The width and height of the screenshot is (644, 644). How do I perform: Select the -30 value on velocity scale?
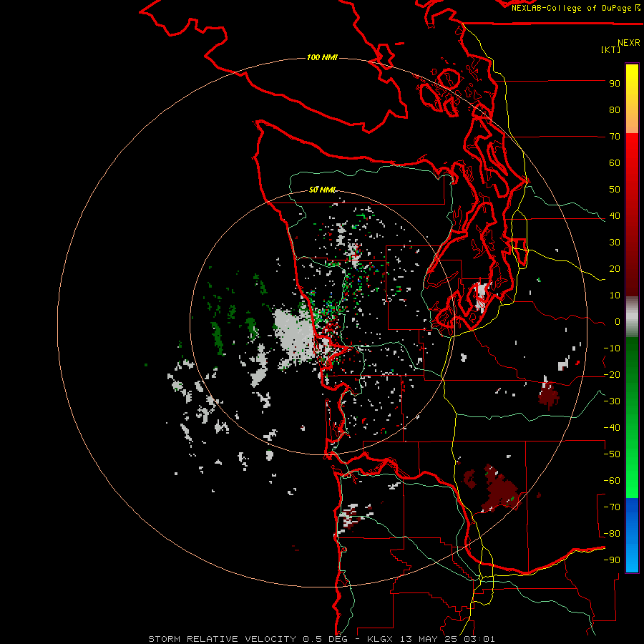(x=612, y=401)
